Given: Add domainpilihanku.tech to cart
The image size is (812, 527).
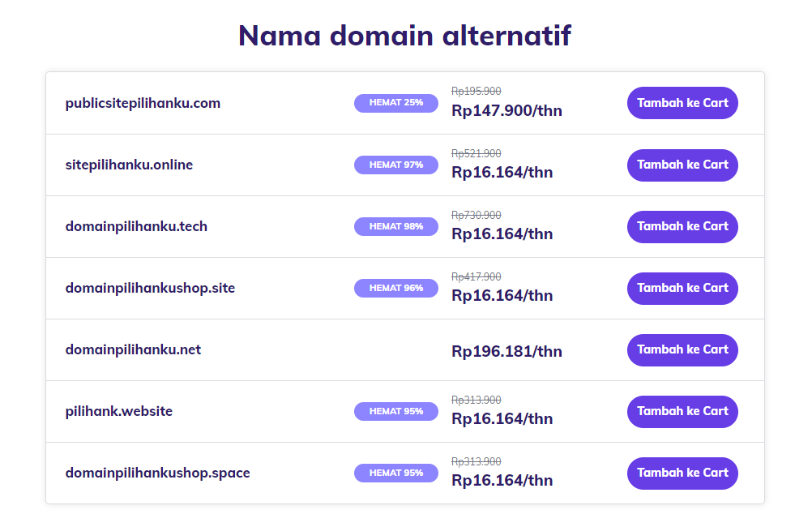Looking at the screenshot, I should (682, 226).
